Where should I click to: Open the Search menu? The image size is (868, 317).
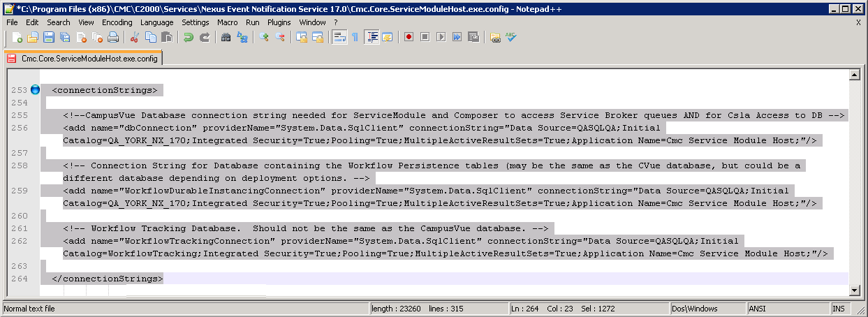(59, 22)
